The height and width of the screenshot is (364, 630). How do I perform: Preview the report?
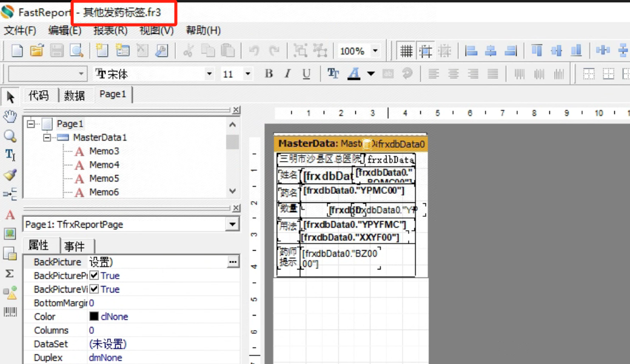point(76,51)
